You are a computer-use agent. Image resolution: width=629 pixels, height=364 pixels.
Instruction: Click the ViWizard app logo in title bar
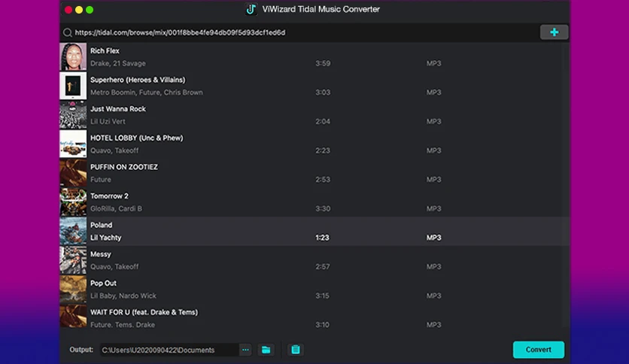coord(251,9)
